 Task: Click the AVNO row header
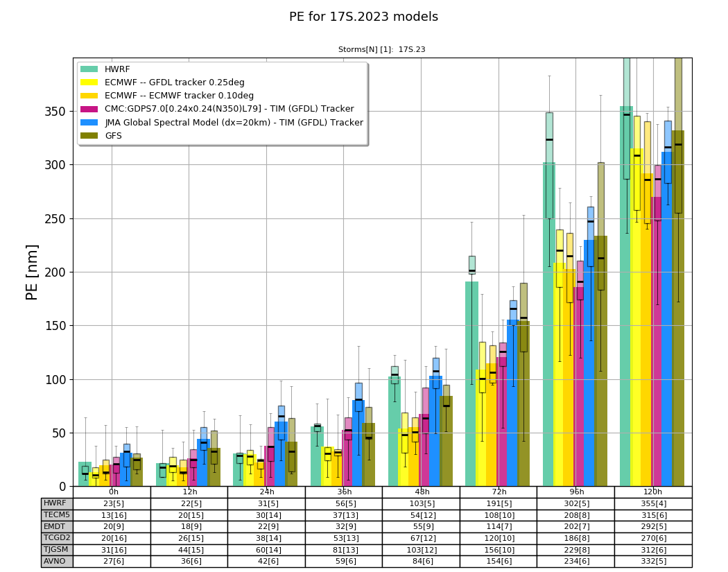(57, 561)
